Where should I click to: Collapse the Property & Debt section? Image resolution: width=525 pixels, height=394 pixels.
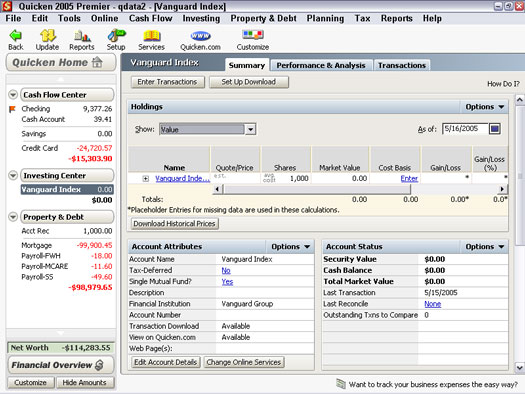[x=13, y=217]
